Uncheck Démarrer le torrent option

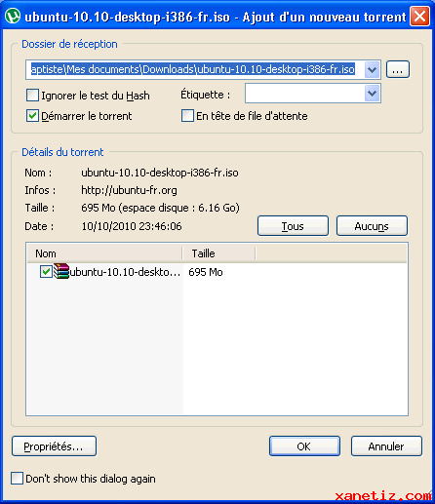pyautogui.click(x=32, y=116)
